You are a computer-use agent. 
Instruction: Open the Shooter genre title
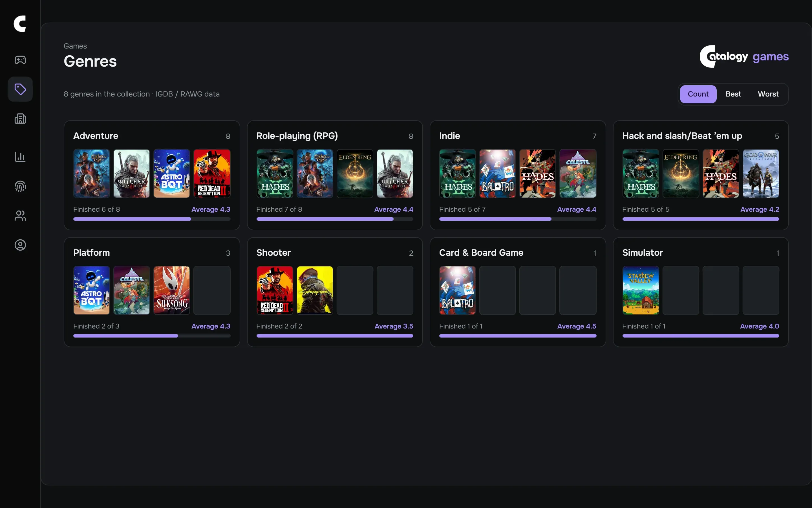point(273,253)
